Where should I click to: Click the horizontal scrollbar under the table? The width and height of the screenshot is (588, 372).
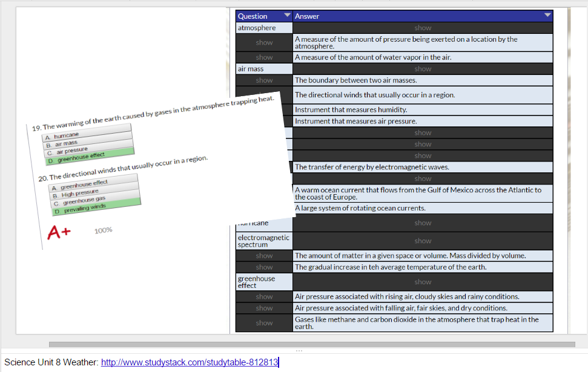[312, 344]
